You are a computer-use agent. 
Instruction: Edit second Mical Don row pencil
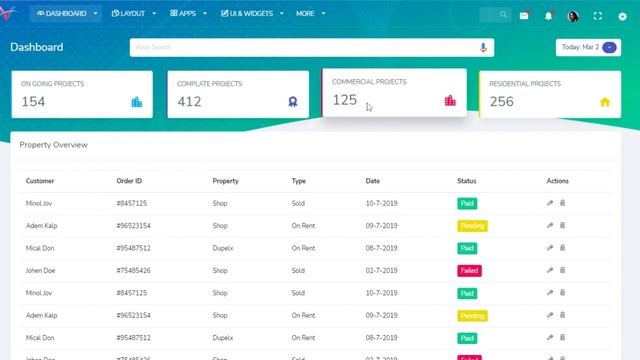click(x=550, y=338)
